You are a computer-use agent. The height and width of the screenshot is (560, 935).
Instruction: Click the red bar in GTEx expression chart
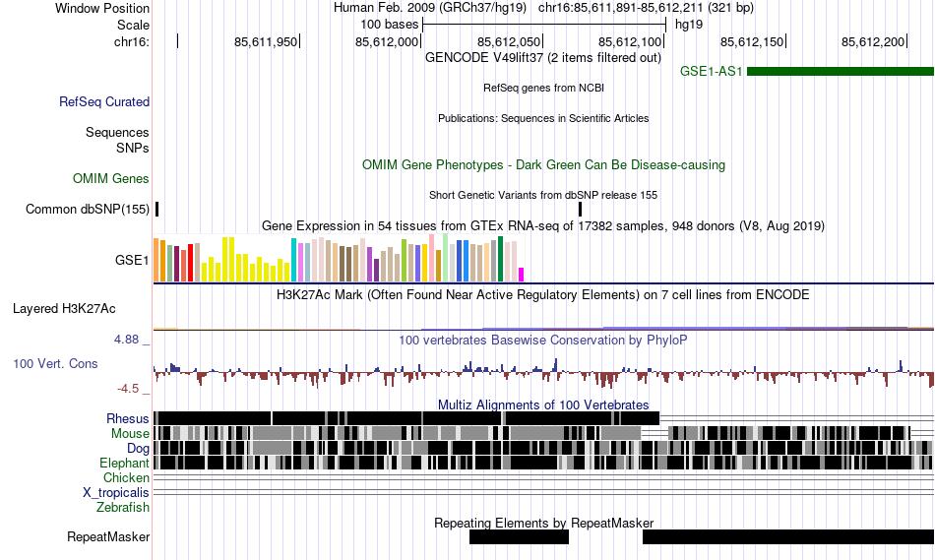190,263
